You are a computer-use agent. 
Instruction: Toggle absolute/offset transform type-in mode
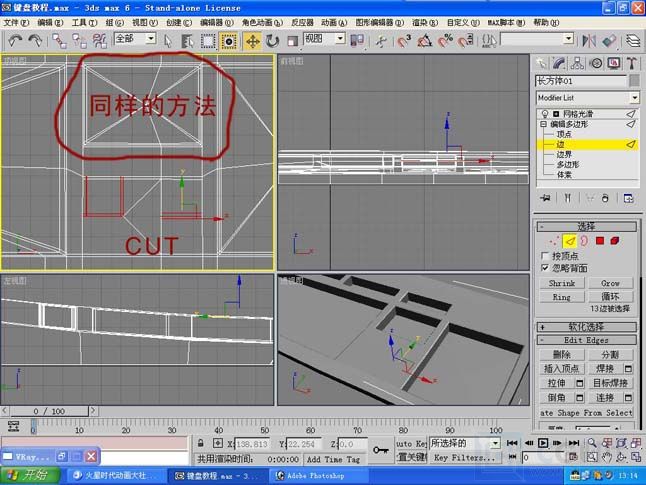[x=218, y=443]
